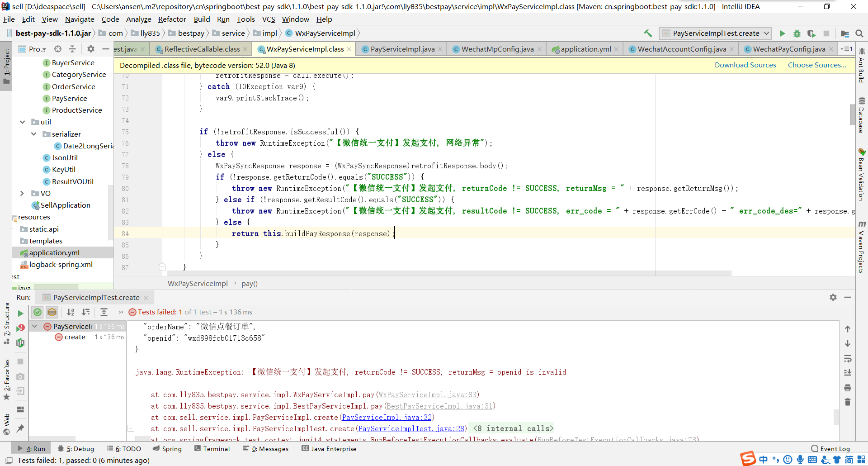Open the Refactor menu

pos(172,19)
